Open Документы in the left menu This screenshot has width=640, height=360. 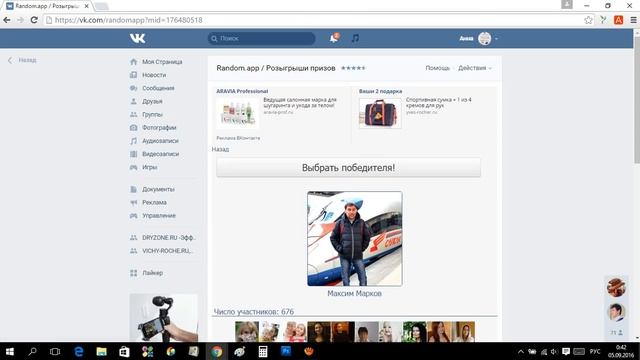[158, 189]
